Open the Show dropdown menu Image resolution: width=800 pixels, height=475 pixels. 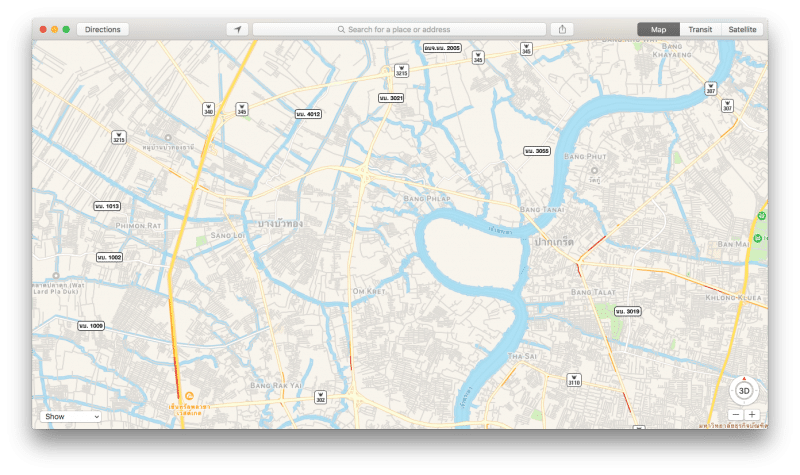70,416
